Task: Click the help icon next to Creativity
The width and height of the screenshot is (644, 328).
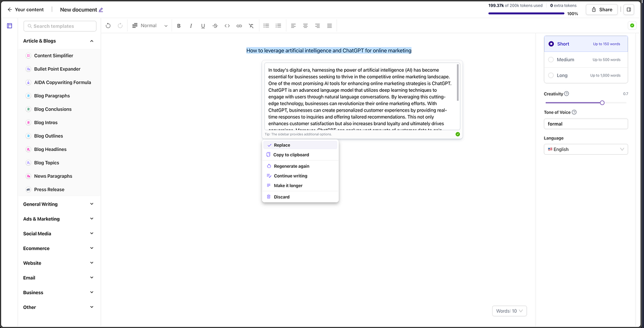Action: [x=566, y=93]
